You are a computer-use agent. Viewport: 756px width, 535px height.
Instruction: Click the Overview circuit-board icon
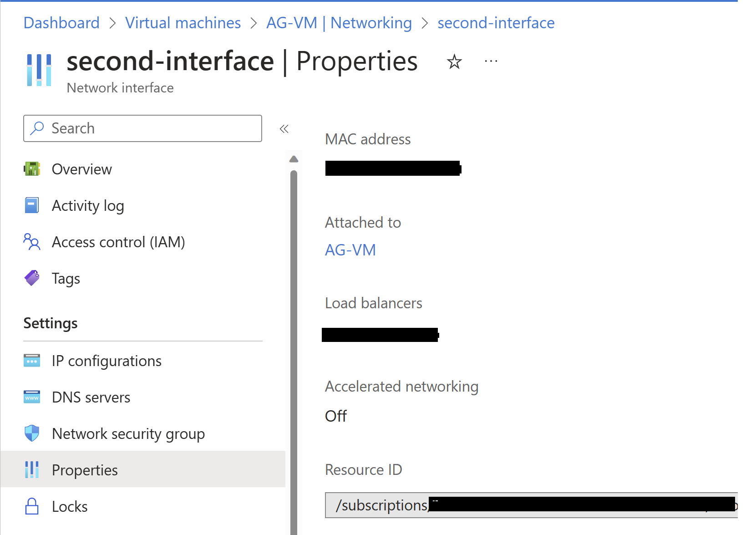tap(32, 169)
